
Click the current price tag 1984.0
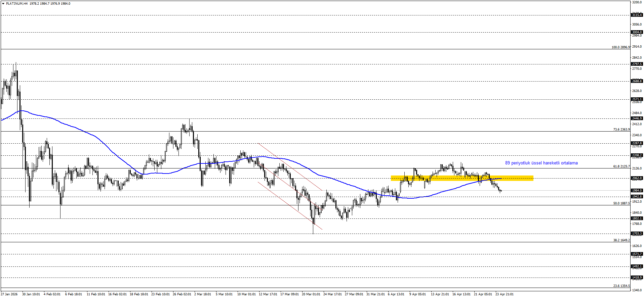click(637, 191)
